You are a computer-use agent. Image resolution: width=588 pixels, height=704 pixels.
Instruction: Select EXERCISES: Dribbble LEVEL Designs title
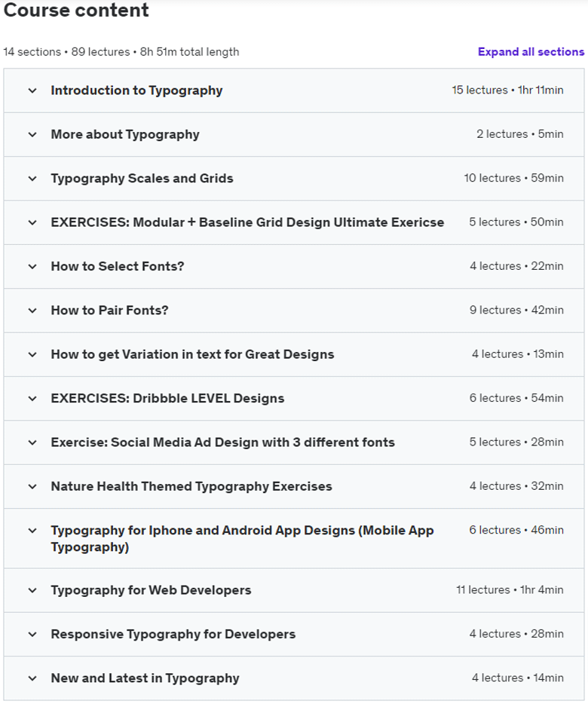167,399
